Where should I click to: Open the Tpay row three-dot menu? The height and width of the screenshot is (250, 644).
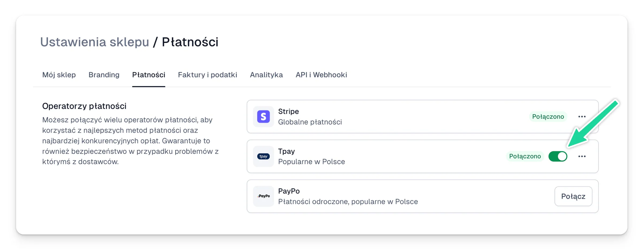pos(582,156)
